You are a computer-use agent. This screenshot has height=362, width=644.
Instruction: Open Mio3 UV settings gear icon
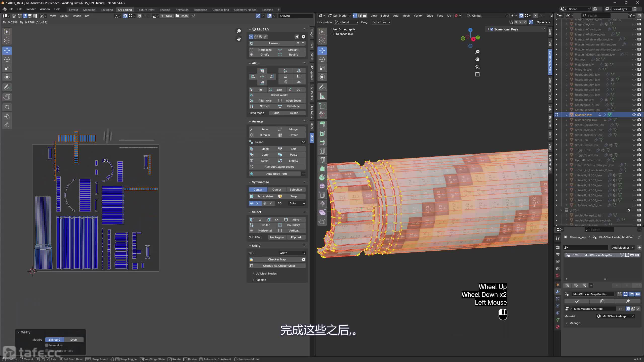tap(303, 37)
